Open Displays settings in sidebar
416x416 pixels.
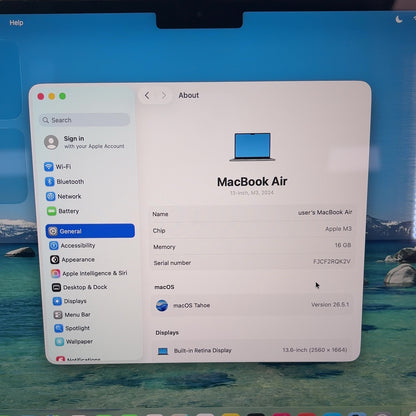coord(70,301)
